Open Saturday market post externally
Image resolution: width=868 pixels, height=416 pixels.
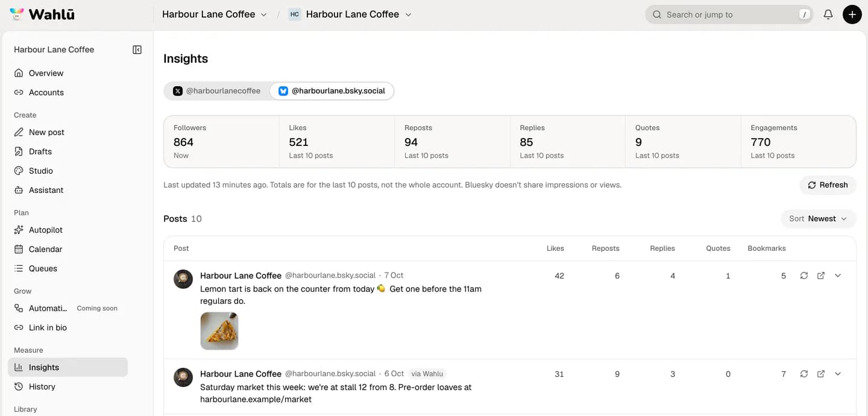tap(821, 374)
